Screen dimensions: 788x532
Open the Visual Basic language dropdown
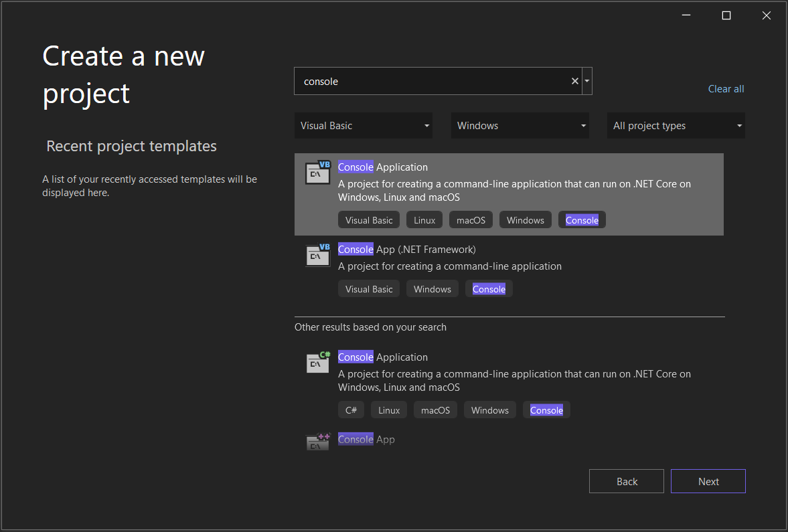point(364,125)
